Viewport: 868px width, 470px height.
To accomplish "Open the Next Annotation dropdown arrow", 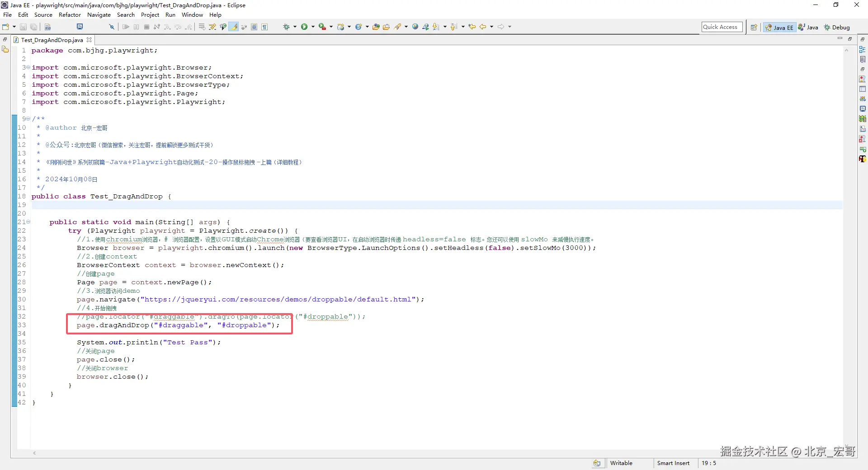I will 445,27.
